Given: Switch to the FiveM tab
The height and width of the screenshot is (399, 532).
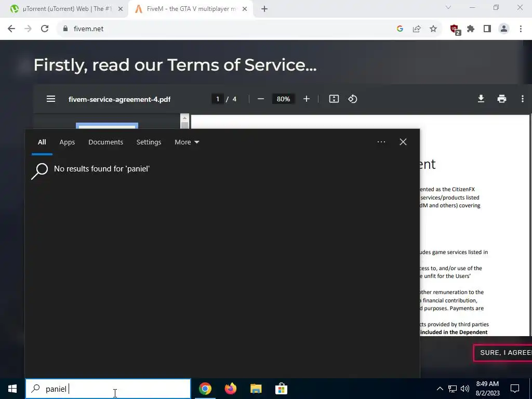Looking at the screenshot, I should pyautogui.click(x=190, y=9).
